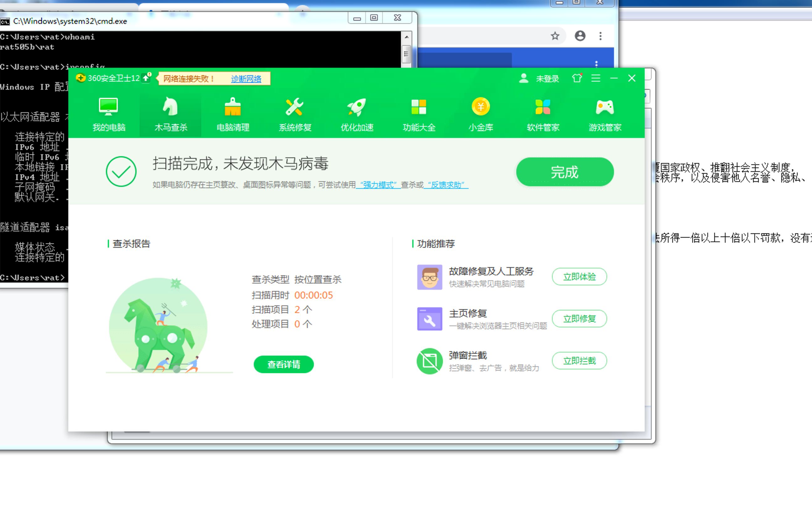
Task: Open the 强力模式 link
Action: pyautogui.click(x=378, y=185)
